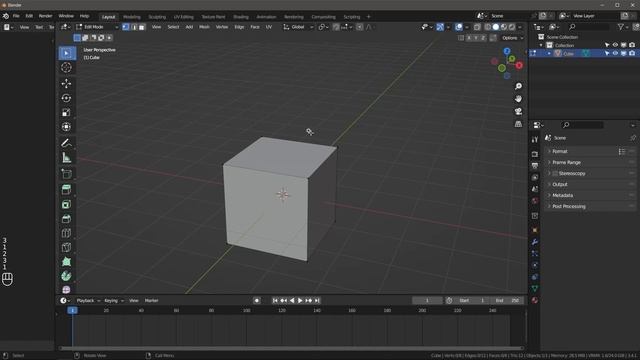Open the Material properties tab icon
Viewport: 640px width, 360px height.
coord(535,300)
